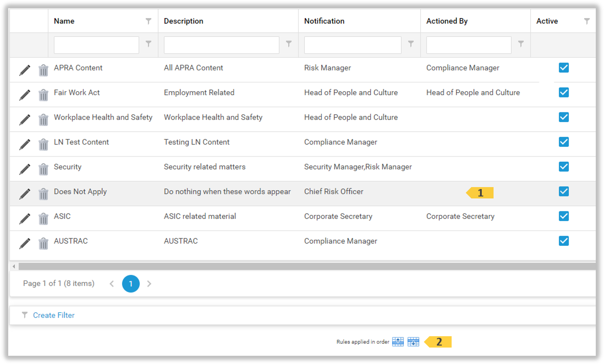Select page 1 in the pager
The image size is (604, 364).
131,284
